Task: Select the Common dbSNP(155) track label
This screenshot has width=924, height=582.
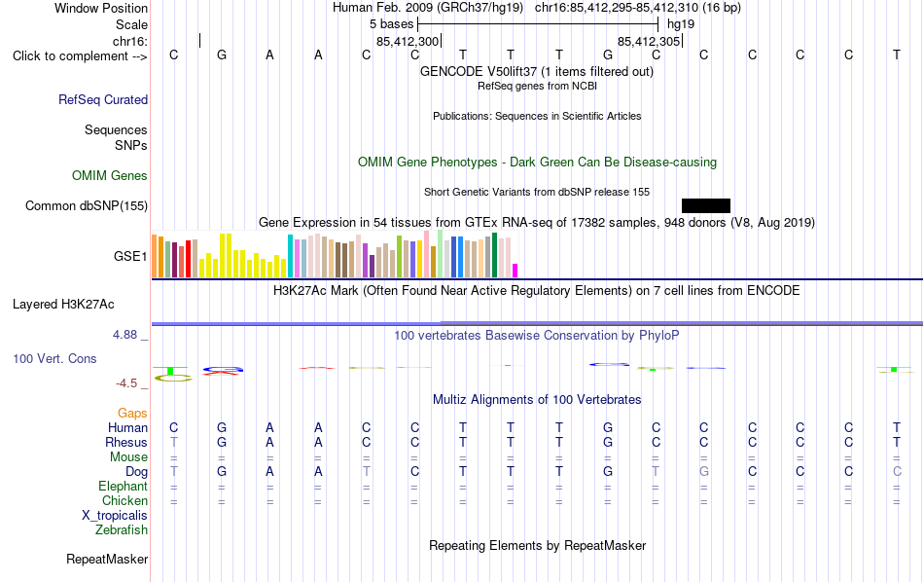Action: click(x=86, y=205)
